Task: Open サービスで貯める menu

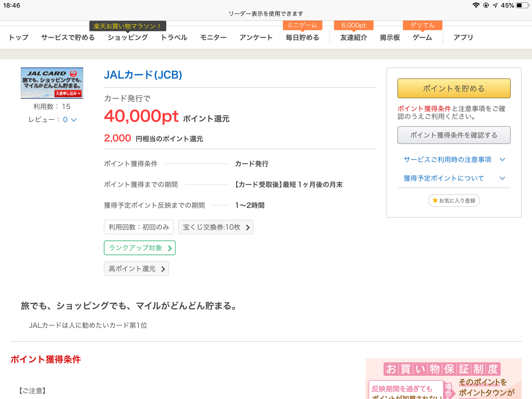Action: (x=68, y=38)
